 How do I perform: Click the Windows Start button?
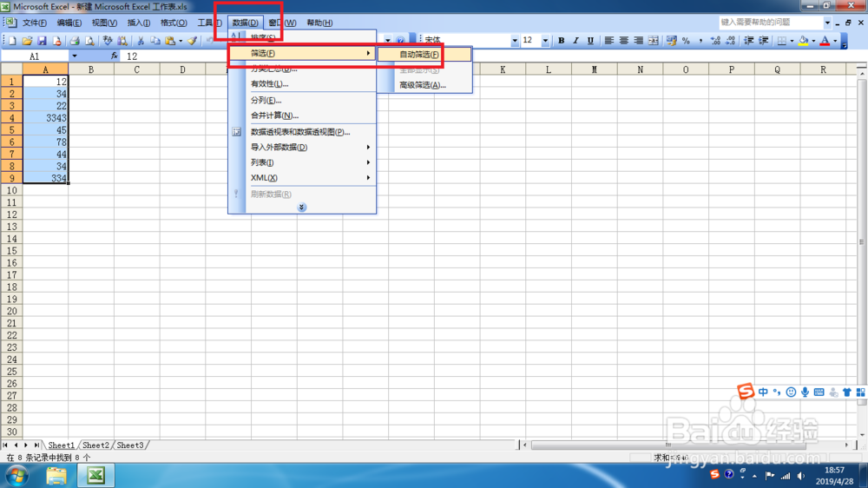(16, 476)
